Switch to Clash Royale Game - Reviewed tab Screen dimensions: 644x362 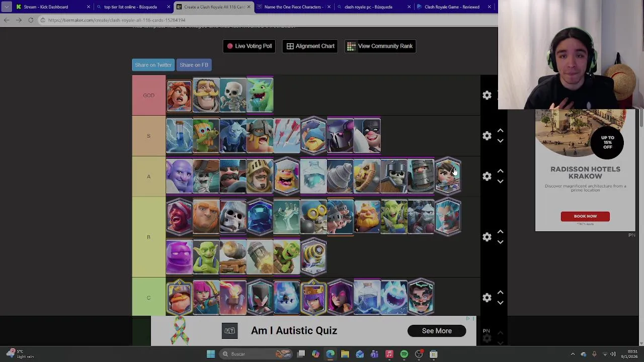pos(454,7)
